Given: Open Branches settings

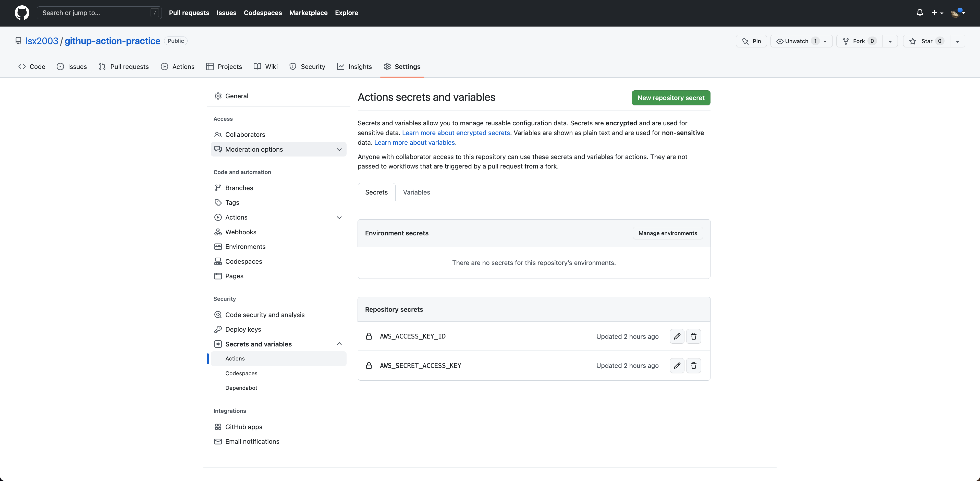Looking at the screenshot, I should 278,188.
